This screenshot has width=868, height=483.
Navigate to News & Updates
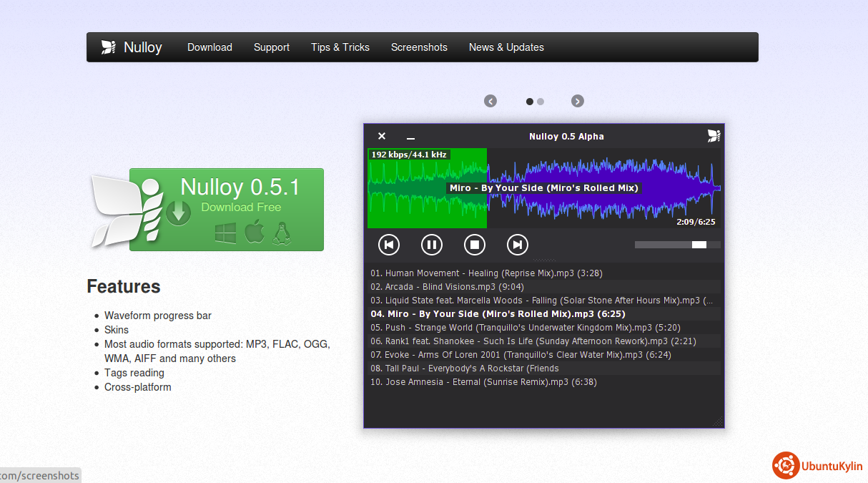(506, 47)
